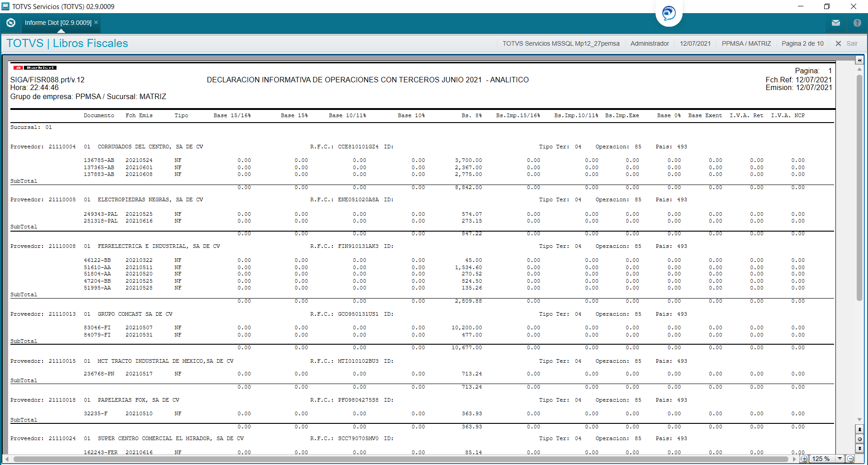Screen dimensions: 868x465
Task: Jump to next page with double-down arrow
Action: click(859, 448)
